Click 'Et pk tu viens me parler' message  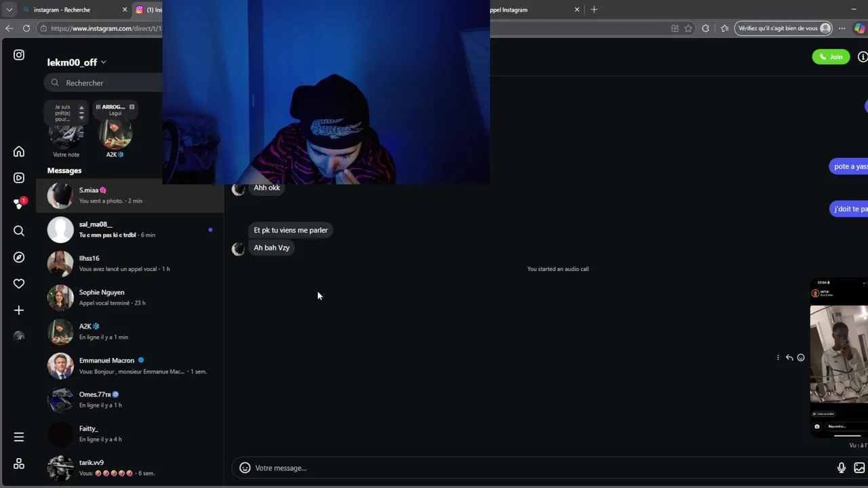click(290, 230)
